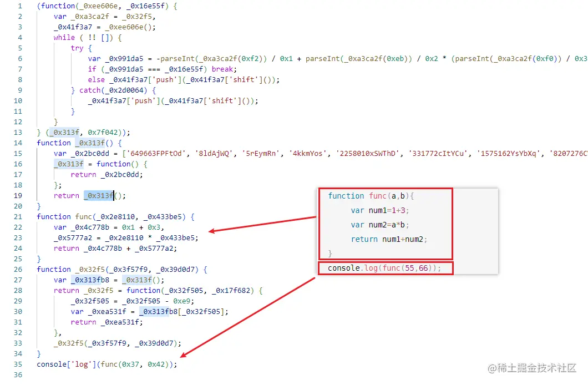Click the 'try' keyword on line 5
Image resolution: width=588 pixels, height=385 pixels.
point(77,48)
